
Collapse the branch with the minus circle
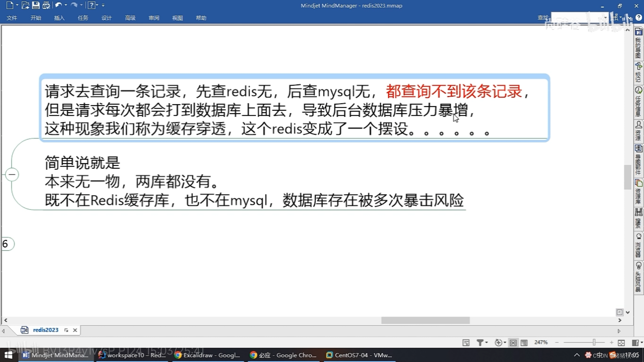[x=12, y=175]
